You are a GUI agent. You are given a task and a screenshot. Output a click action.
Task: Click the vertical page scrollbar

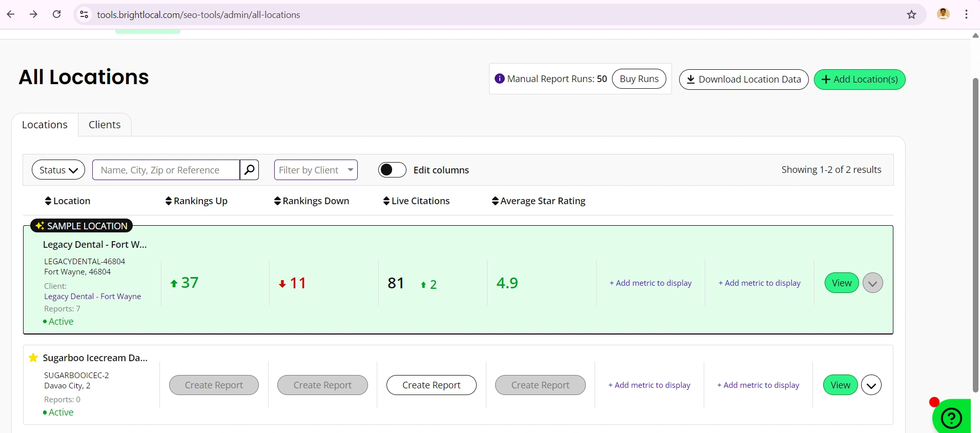point(975,235)
